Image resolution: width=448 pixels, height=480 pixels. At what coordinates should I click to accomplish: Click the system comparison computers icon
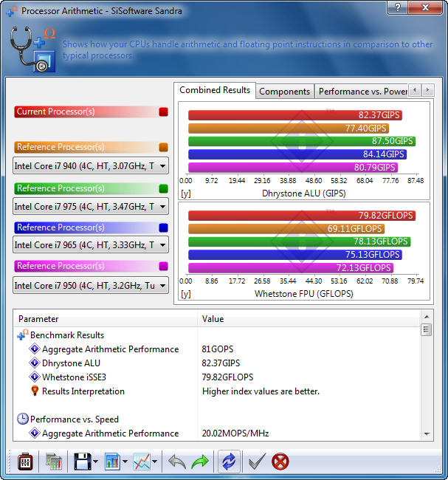(x=54, y=462)
